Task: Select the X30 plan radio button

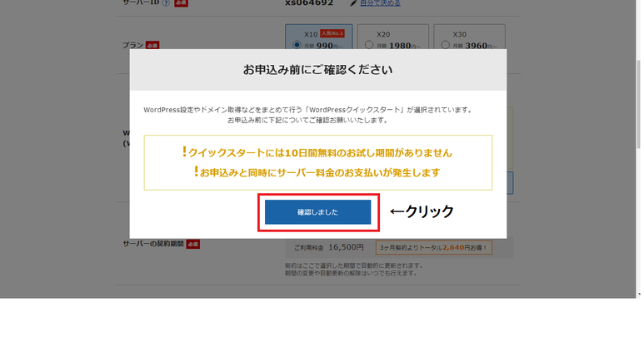Action: (x=445, y=45)
